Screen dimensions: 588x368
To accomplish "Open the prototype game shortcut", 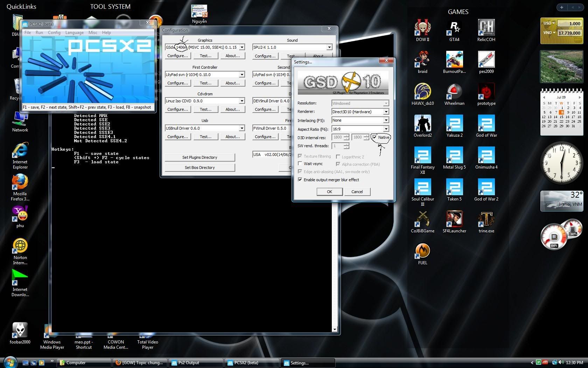I will pos(486,94).
